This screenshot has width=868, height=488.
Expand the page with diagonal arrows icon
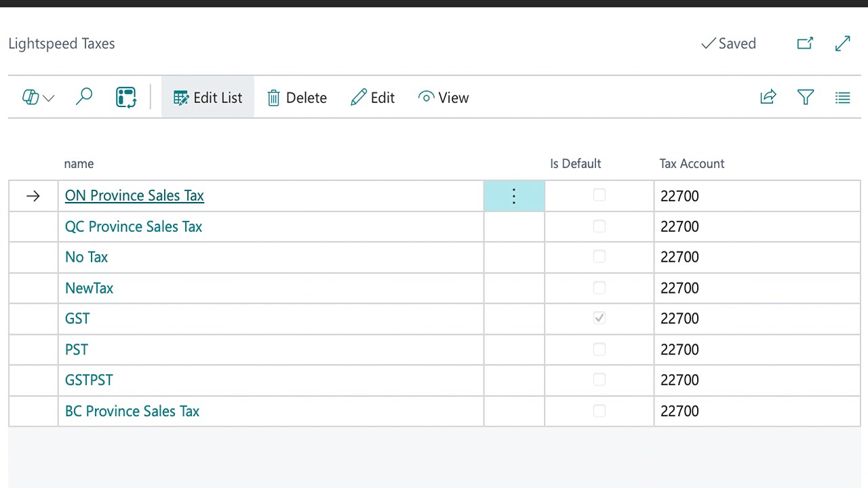pos(843,43)
